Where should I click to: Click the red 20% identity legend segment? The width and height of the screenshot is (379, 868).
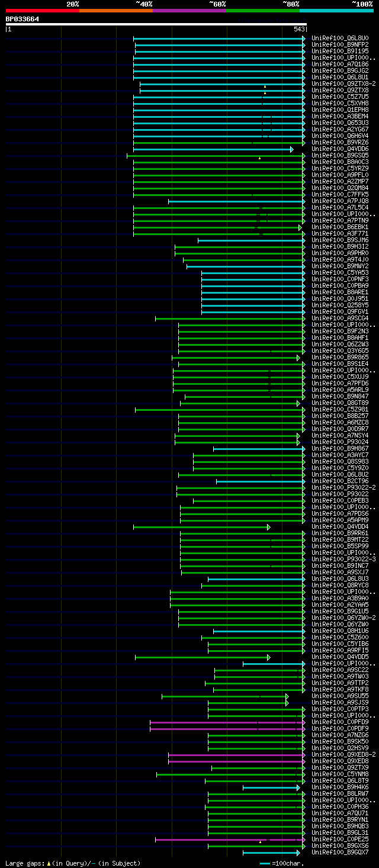tap(43, 11)
